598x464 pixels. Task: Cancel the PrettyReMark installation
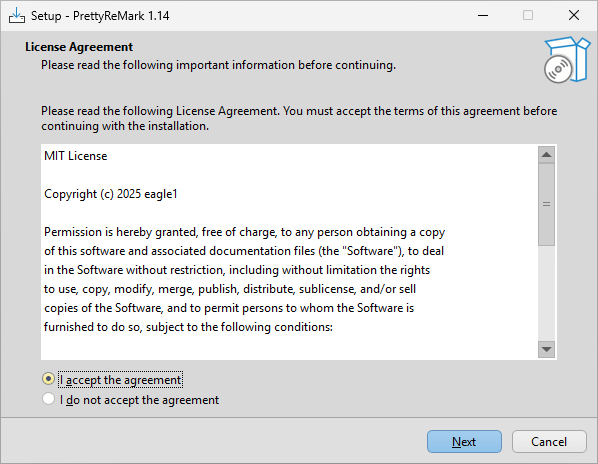point(549,442)
